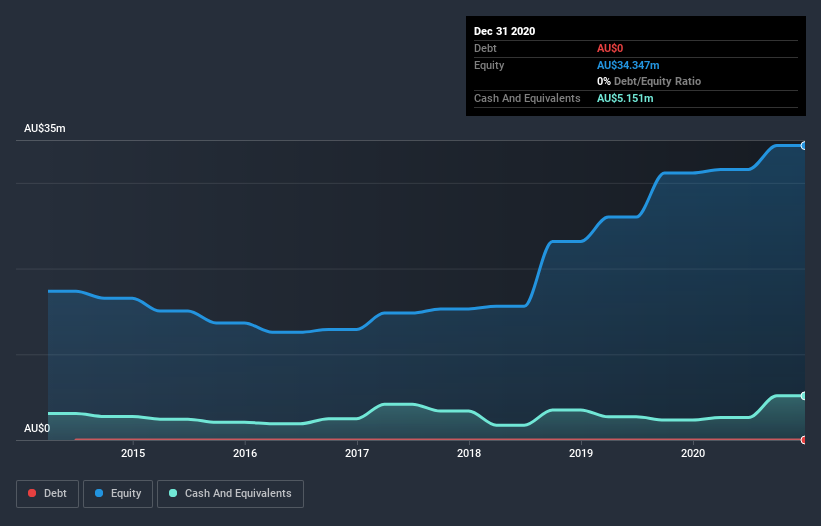Toggle Cash And Equivalents legend button

click(x=230, y=494)
